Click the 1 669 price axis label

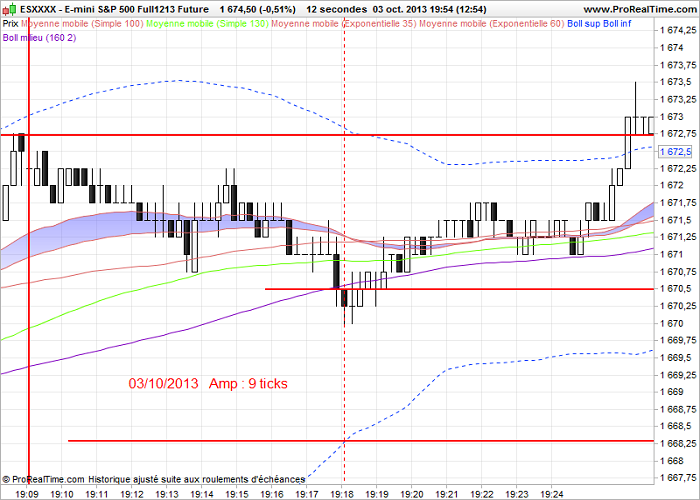coord(671,392)
